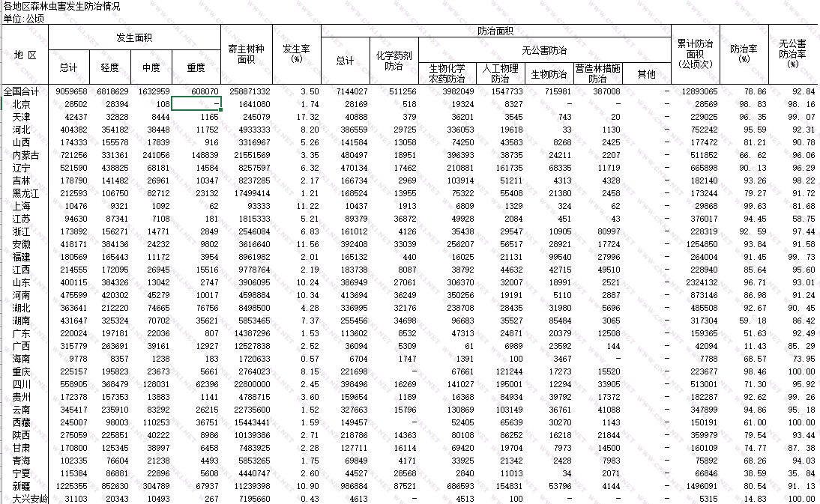This screenshot has height=504, width=820.
Task: Click the 寄主树种面积 header cell
Action: pyautogui.click(x=247, y=55)
